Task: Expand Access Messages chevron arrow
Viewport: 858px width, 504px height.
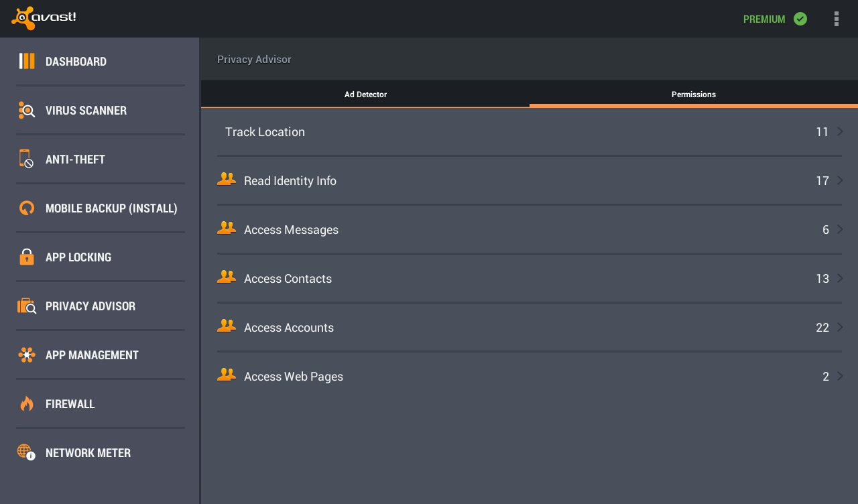Action: click(840, 229)
